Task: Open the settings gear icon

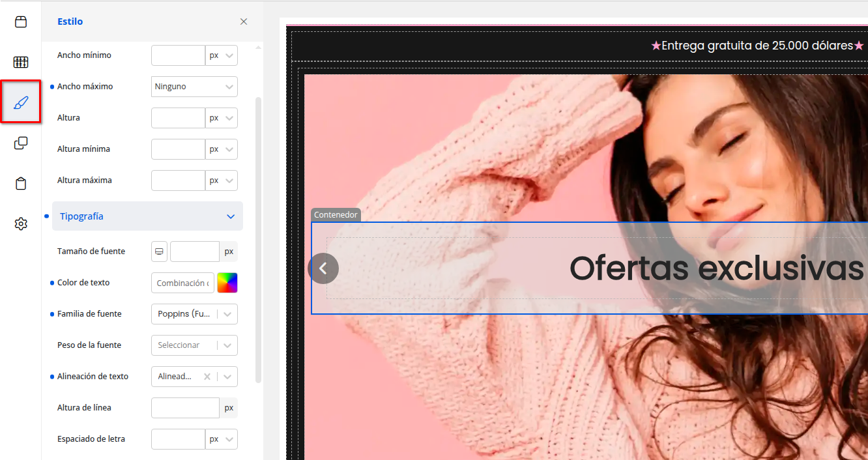Action: pyautogui.click(x=21, y=224)
